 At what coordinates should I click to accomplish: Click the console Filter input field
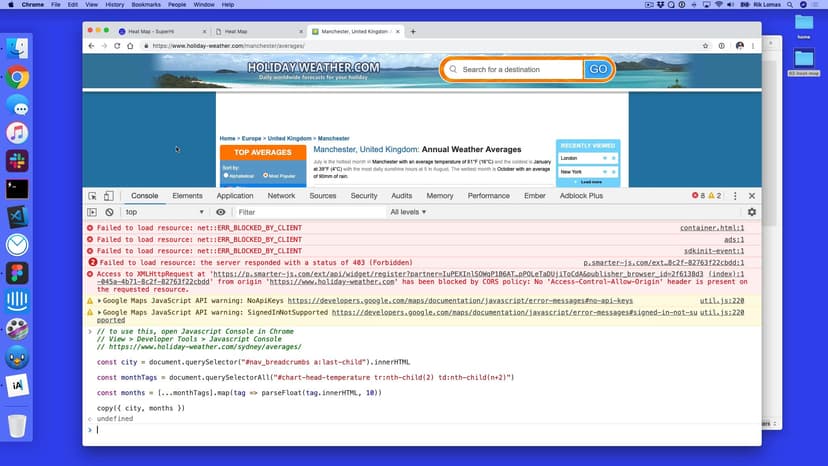(308, 212)
